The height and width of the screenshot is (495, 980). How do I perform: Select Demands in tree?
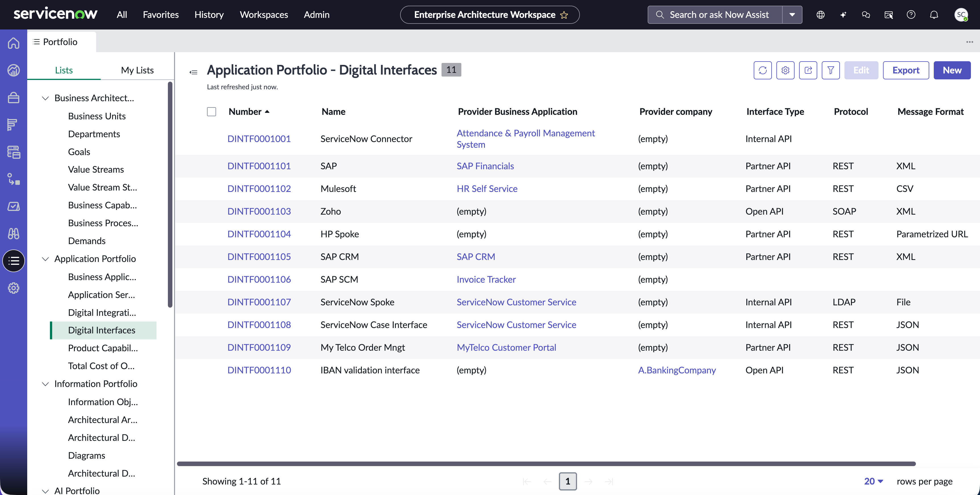[x=87, y=241]
